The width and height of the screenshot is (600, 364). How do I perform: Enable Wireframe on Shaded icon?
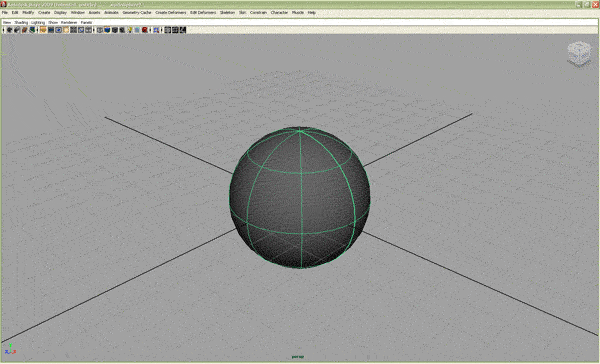pyautogui.click(x=115, y=30)
